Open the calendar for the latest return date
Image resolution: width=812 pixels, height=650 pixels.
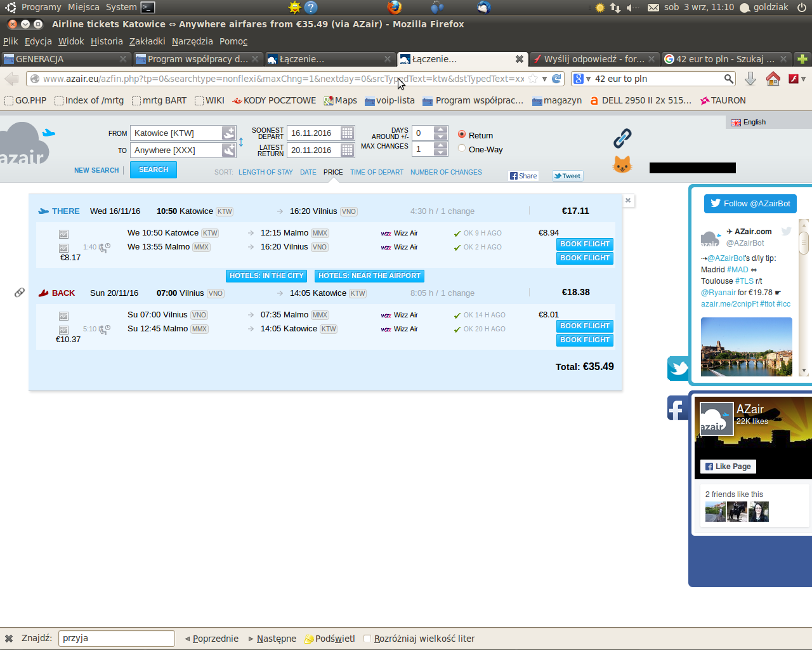point(347,150)
